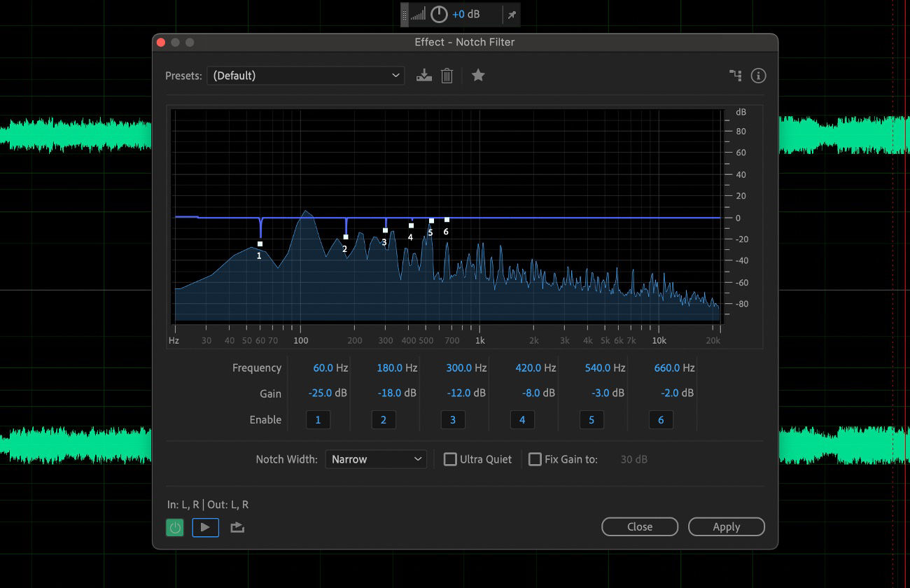
Task: Add the effect to favorites via star icon
Action: click(x=478, y=75)
